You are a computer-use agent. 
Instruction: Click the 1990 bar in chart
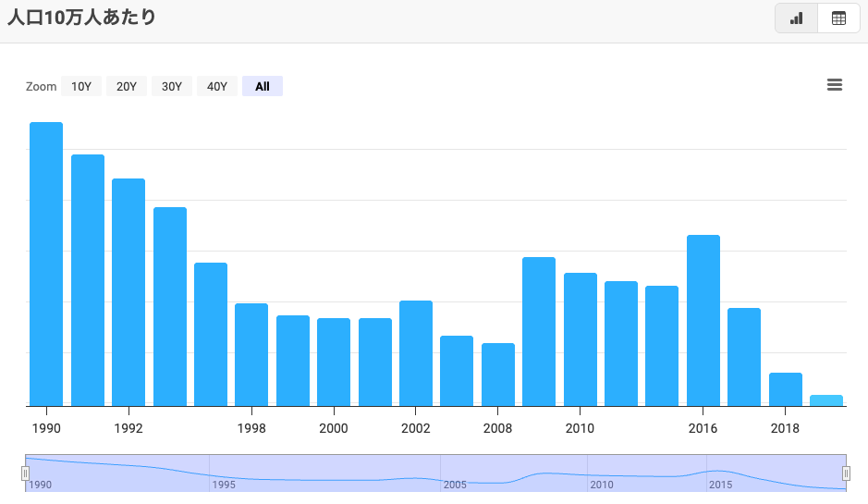[x=46, y=264]
